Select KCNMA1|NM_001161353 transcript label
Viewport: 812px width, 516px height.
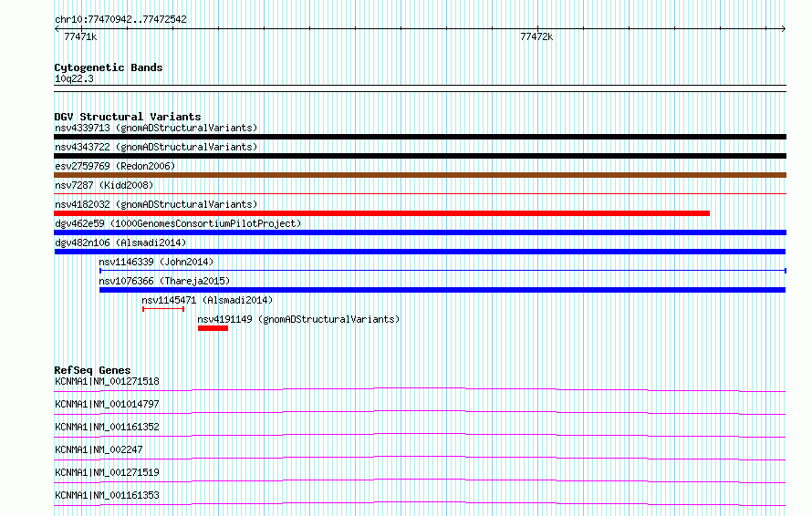click(x=107, y=495)
